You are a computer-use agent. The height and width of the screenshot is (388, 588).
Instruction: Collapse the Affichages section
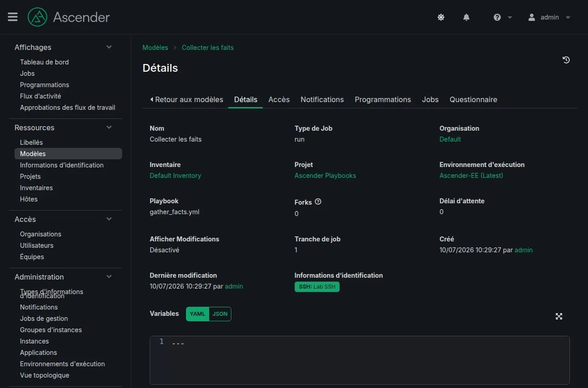(x=109, y=47)
